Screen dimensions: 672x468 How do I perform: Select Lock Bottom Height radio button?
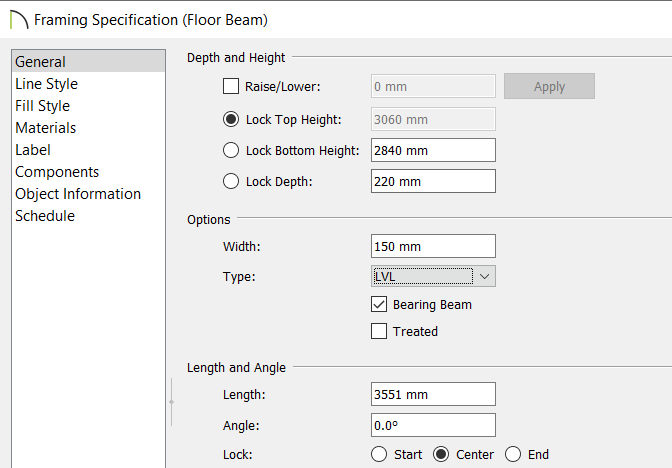[x=231, y=150]
